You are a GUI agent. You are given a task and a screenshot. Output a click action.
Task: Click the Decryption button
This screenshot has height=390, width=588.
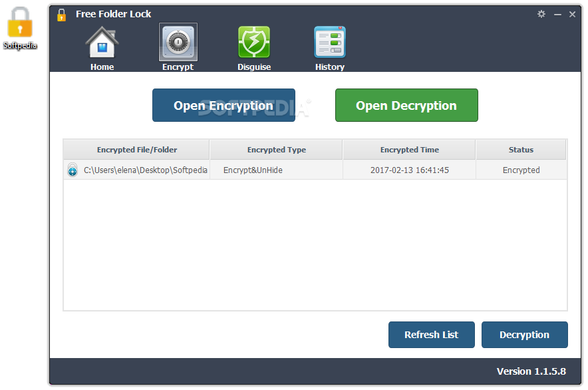pyautogui.click(x=524, y=335)
